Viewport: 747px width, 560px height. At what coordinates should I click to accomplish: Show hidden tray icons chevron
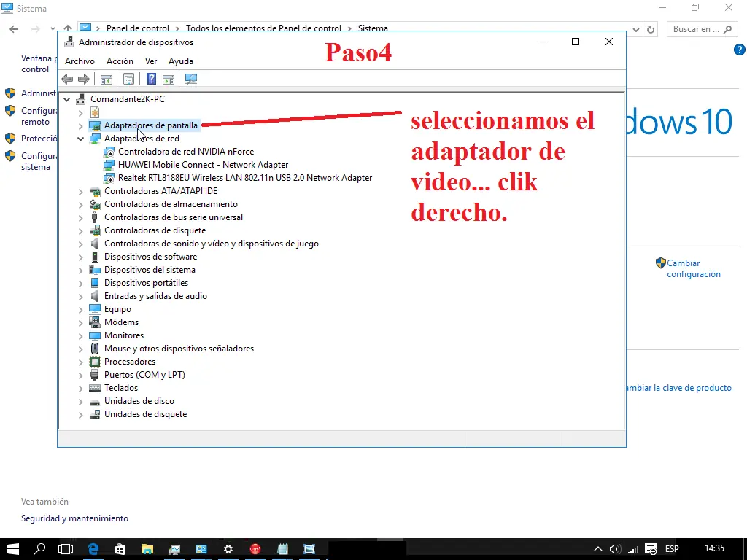(x=598, y=549)
